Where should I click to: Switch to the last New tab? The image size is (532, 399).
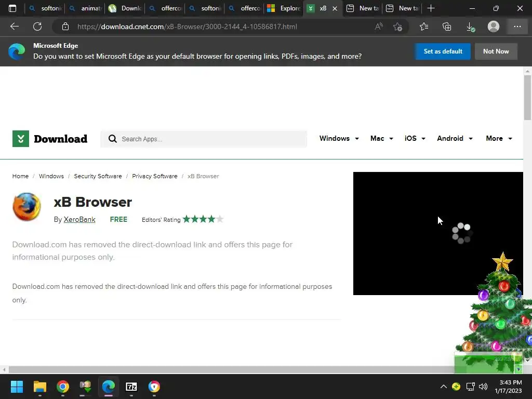point(403,8)
